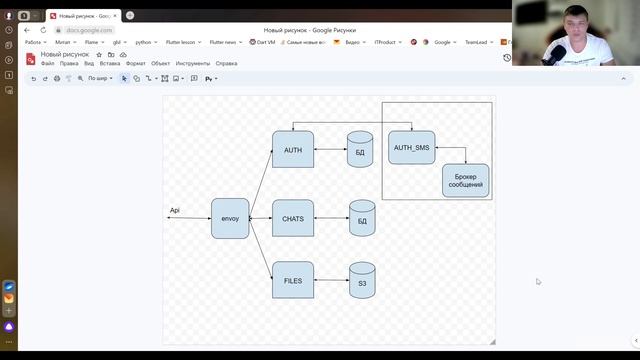Open the Справка menu
This screenshot has height=360, width=640.
(x=227, y=64)
